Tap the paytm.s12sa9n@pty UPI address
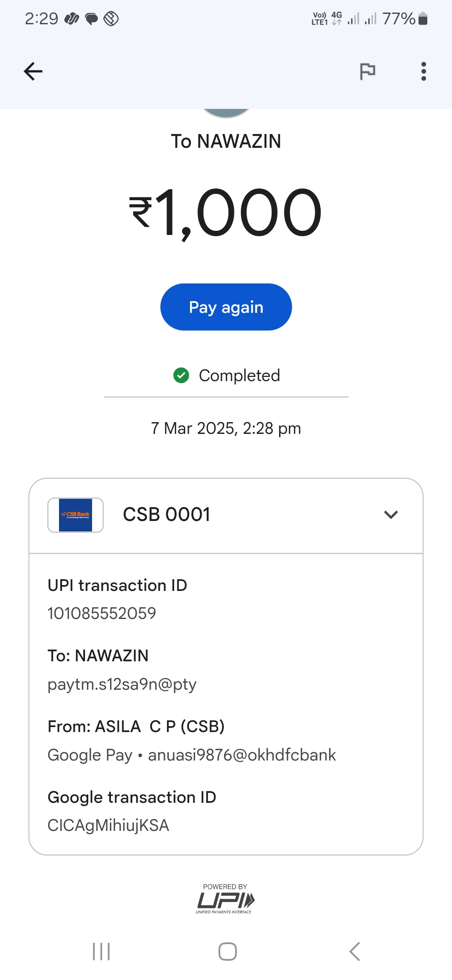 pos(122,684)
